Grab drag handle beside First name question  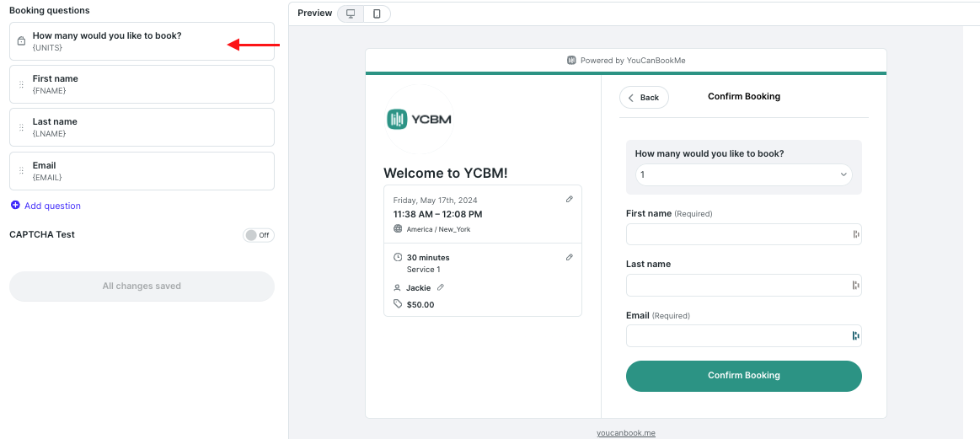[x=21, y=84]
